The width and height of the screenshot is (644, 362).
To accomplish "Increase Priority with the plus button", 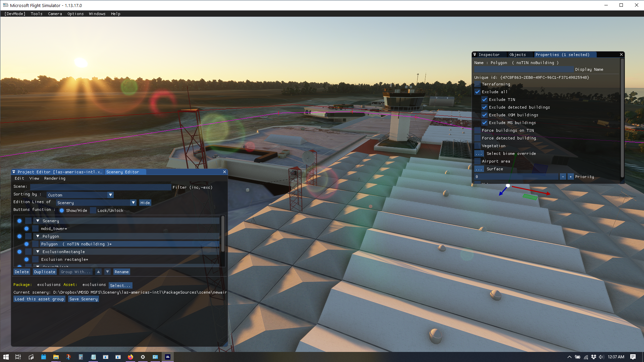I will pos(571,177).
